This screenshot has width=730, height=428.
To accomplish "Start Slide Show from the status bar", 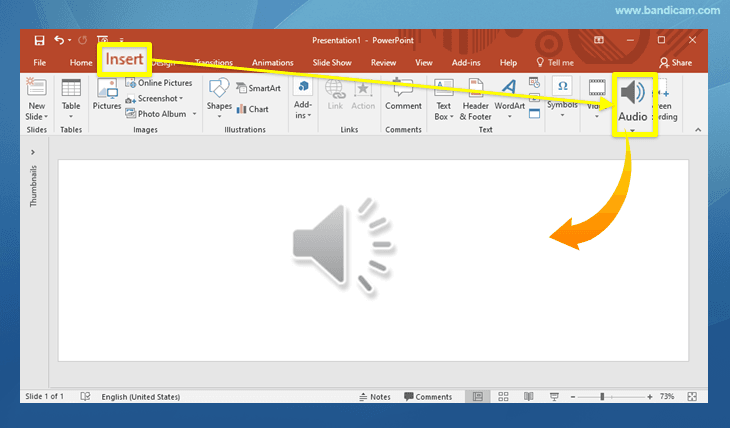I will pyautogui.click(x=554, y=396).
